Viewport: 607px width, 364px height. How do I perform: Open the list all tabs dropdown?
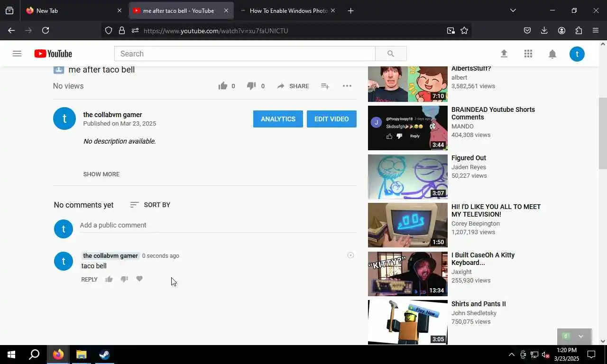click(513, 10)
